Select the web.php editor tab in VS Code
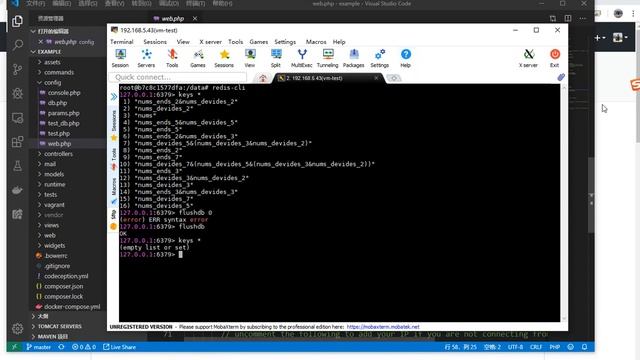The height and width of the screenshot is (360, 640). [x=173, y=19]
